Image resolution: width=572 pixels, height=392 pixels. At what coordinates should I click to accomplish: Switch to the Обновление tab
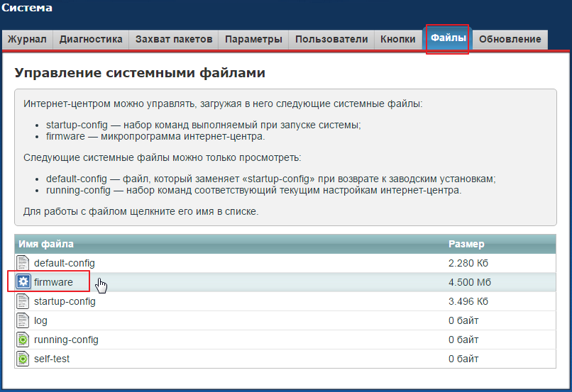[x=510, y=40]
